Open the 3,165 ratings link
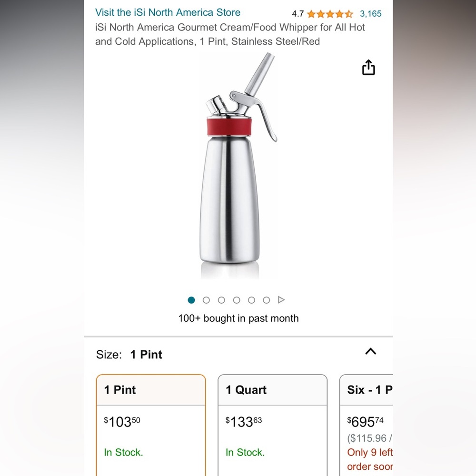 click(x=370, y=14)
